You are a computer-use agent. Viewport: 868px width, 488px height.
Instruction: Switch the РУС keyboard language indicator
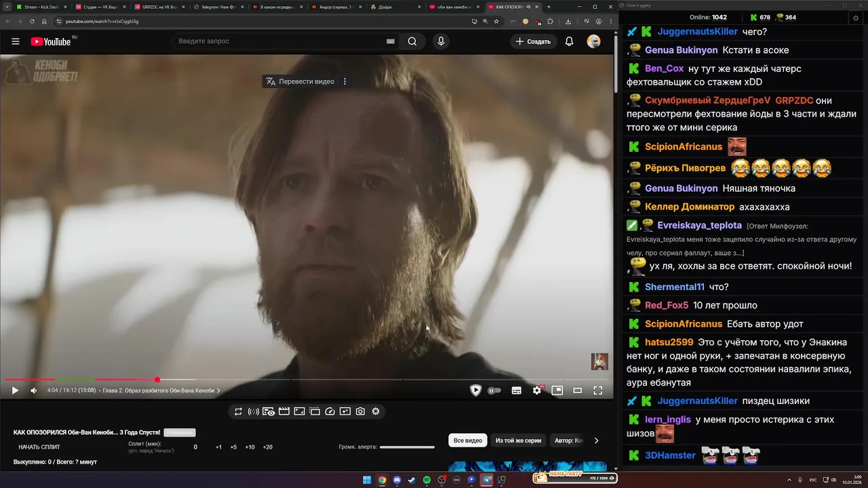[x=813, y=480]
